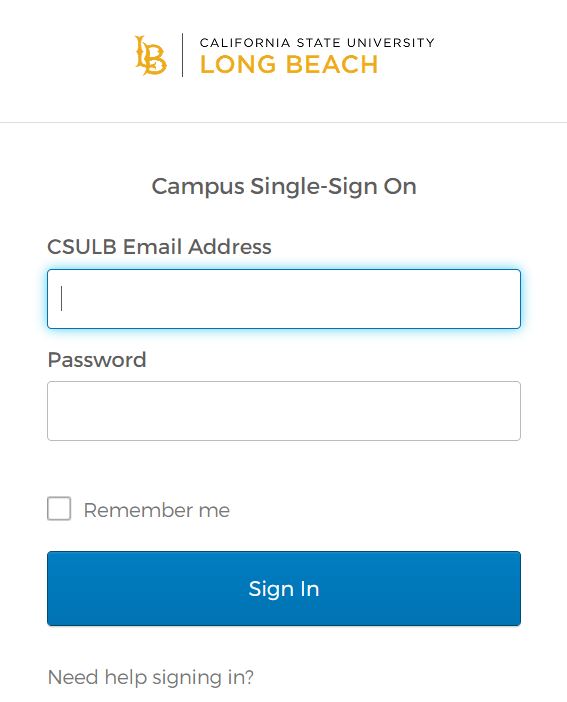Click the CSULB Email Address label

click(159, 247)
